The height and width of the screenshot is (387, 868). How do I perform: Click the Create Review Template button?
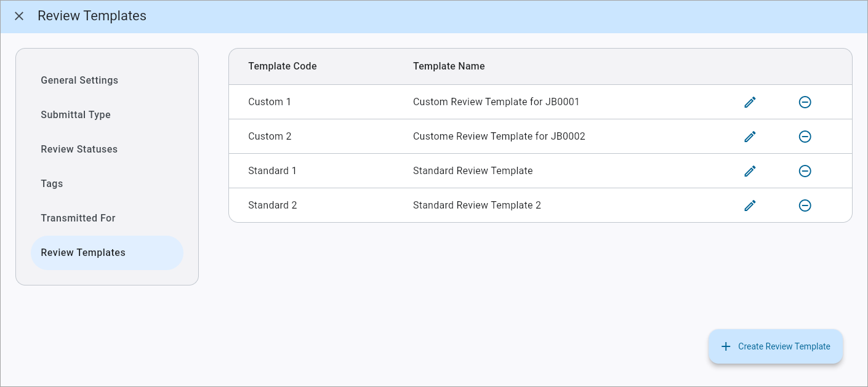pyautogui.click(x=776, y=346)
